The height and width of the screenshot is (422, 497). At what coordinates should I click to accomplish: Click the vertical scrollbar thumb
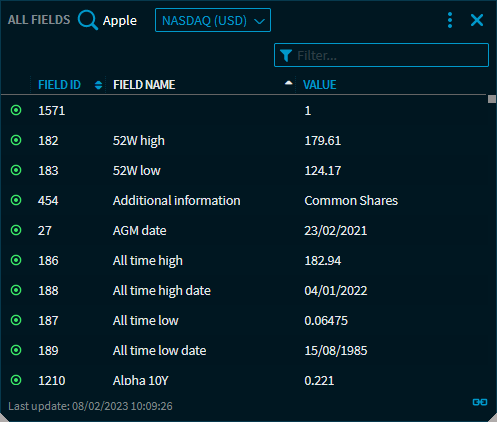(492, 99)
